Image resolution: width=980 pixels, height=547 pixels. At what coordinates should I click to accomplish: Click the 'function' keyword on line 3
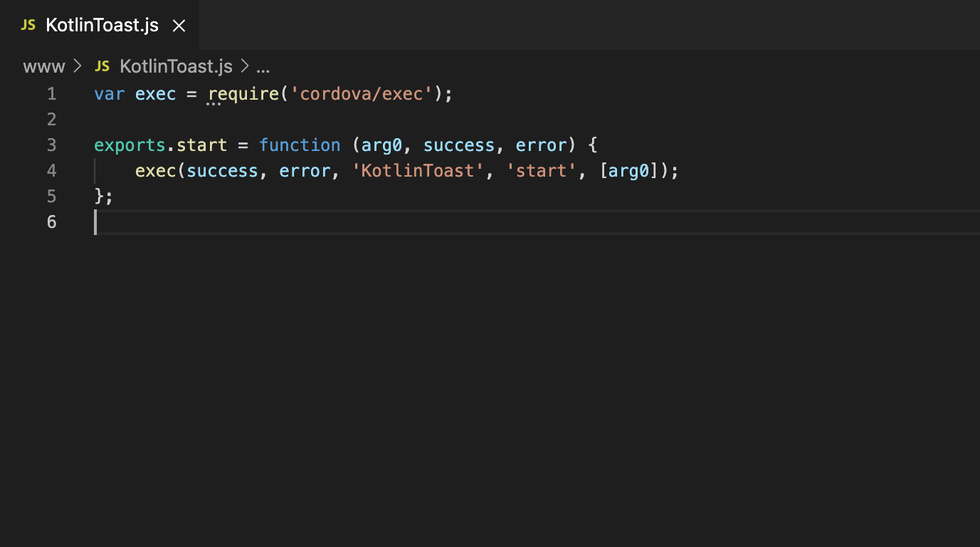click(x=300, y=145)
